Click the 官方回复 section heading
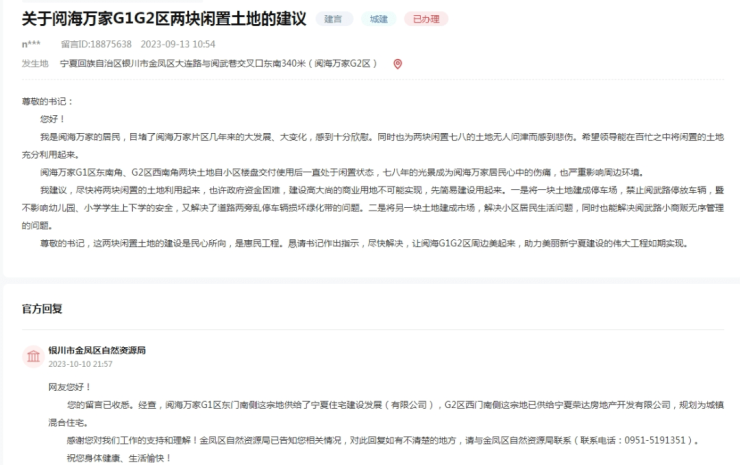Image resolution: width=740 pixels, height=465 pixels. coord(42,309)
